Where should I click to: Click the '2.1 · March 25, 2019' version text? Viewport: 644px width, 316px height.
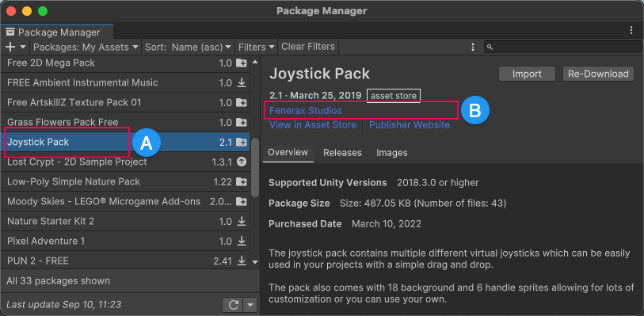(x=315, y=96)
